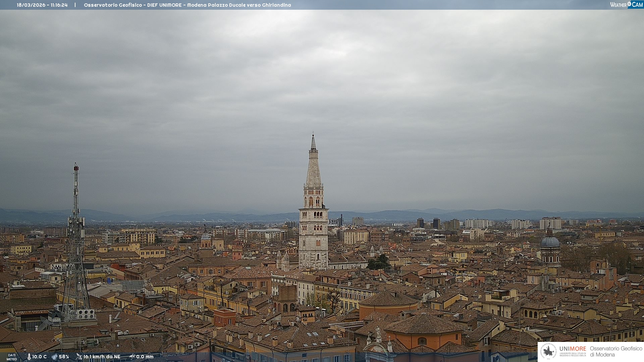
Task: Click the thermometer temperature icon
Action: click(x=29, y=357)
